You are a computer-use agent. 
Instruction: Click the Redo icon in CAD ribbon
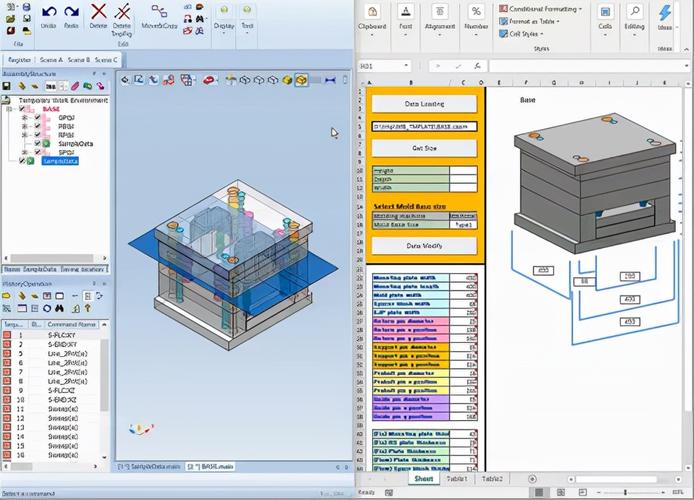coord(71,12)
